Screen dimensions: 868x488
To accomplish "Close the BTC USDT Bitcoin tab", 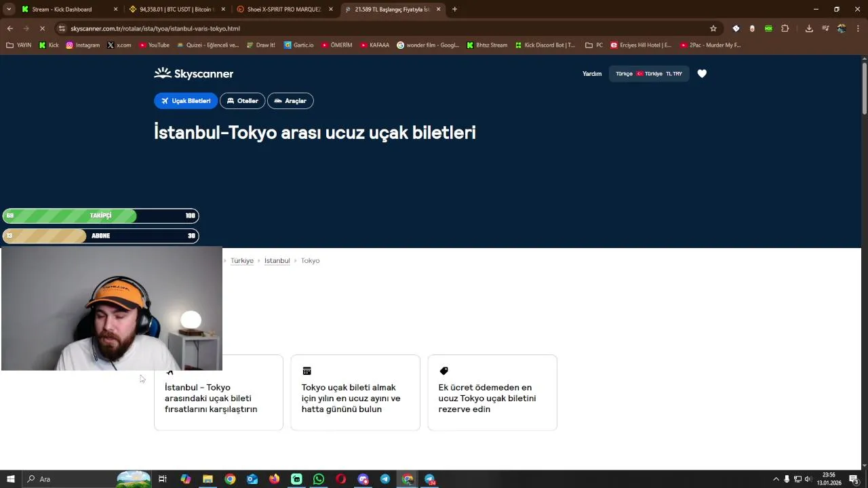I will tap(223, 9).
